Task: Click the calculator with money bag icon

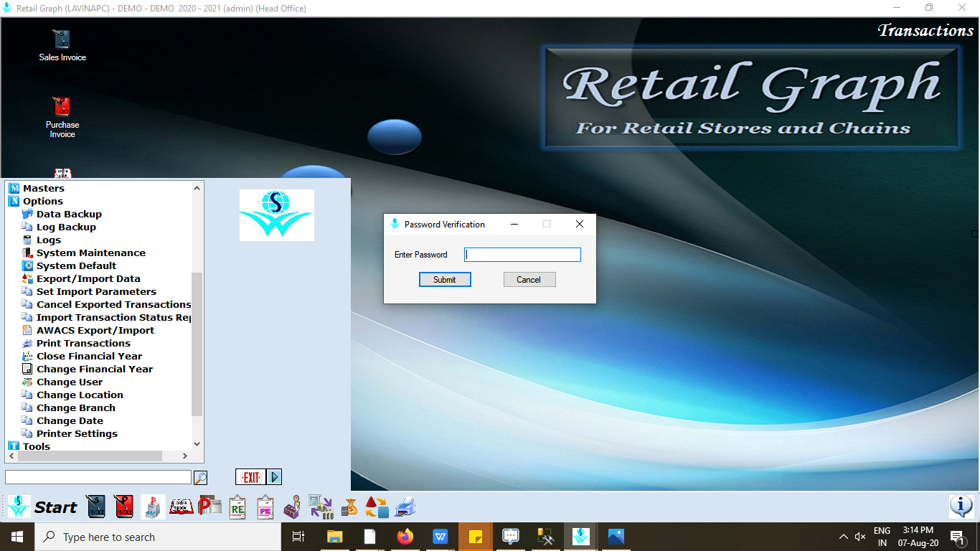Action: click(x=349, y=507)
